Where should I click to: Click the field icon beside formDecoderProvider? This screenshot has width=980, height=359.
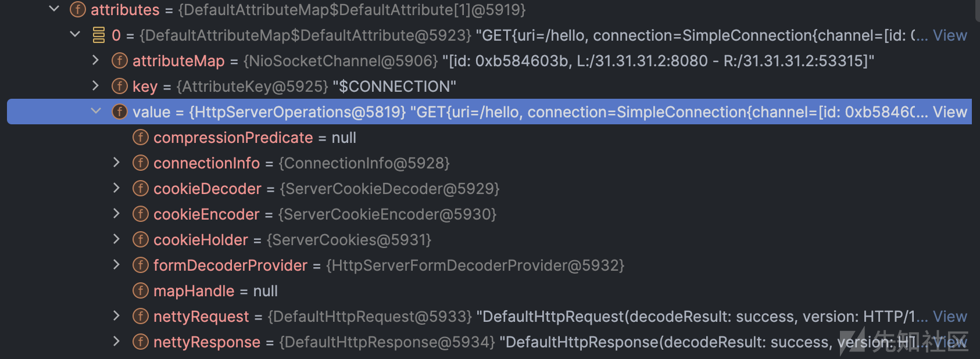point(141,265)
